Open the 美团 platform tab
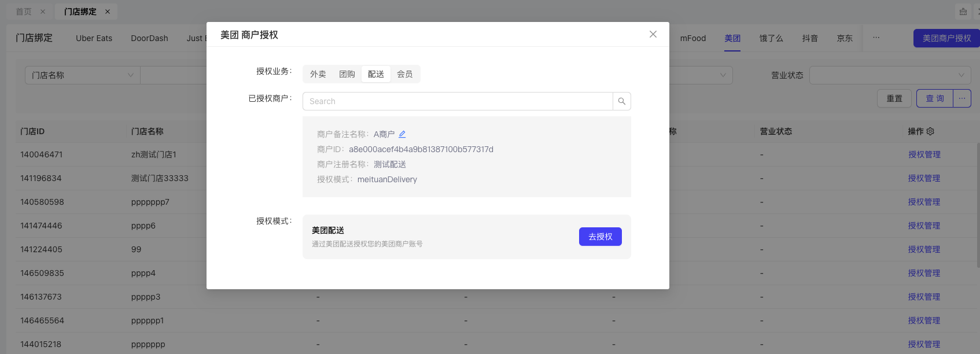Screen dimensions: 980x354 pyautogui.click(x=732, y=38)
